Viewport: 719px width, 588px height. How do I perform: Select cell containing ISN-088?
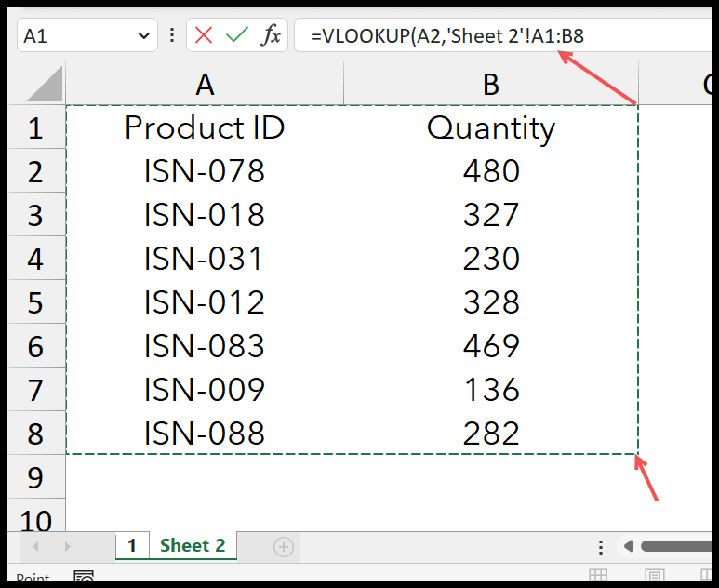[205, 433]
